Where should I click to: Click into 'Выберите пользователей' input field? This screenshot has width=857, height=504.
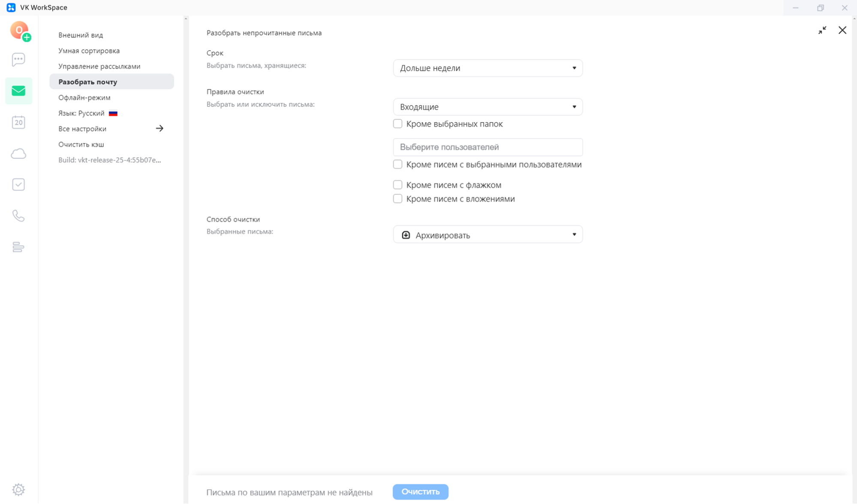tap(487, 147)
